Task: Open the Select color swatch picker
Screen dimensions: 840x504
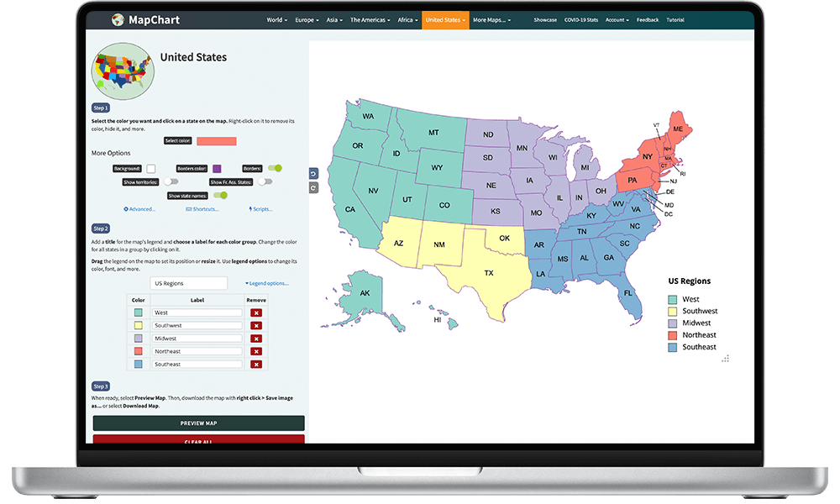Action: [x=217, y=141]
